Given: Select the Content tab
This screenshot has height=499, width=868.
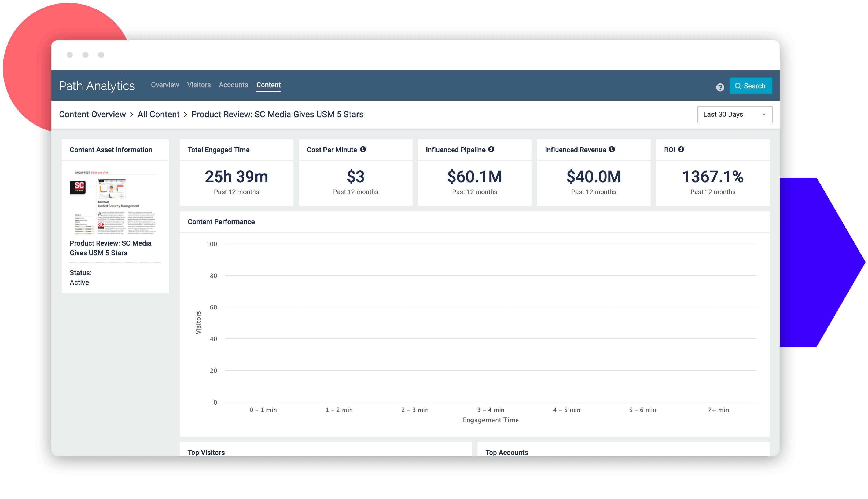Looking at the screenshot, I should click(269, 85).
